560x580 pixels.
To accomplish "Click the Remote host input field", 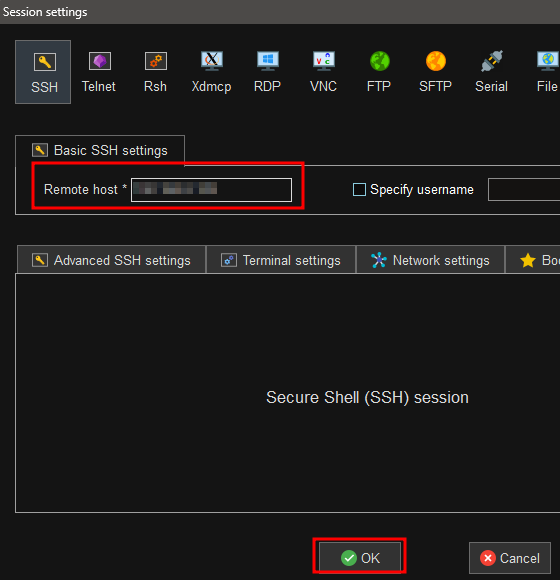I will click(x=212, y=190).
